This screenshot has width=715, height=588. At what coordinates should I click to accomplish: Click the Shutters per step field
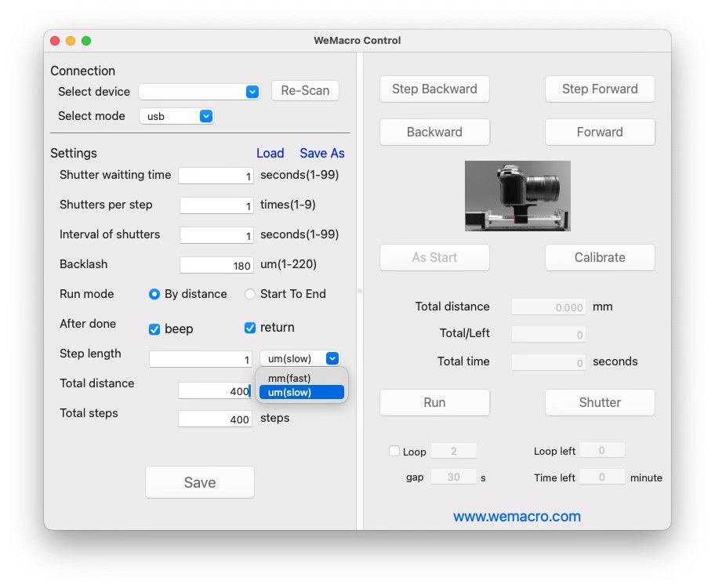point(216,205)
